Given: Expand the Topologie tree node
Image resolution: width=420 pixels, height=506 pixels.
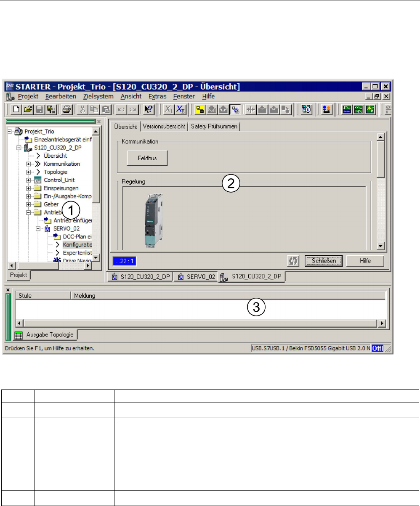Looking at the screenshot, I should point(28,172).
